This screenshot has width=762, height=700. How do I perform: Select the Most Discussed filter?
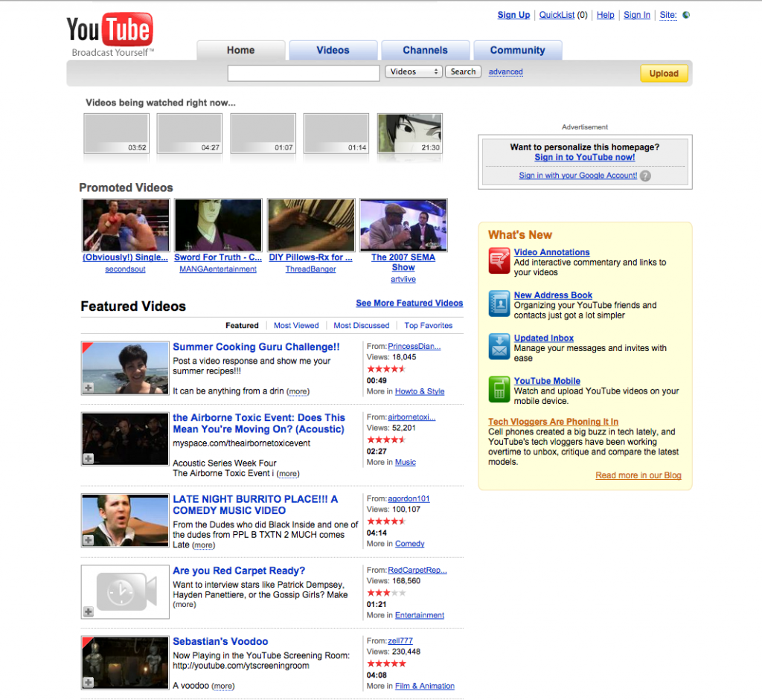click(361, 326)
